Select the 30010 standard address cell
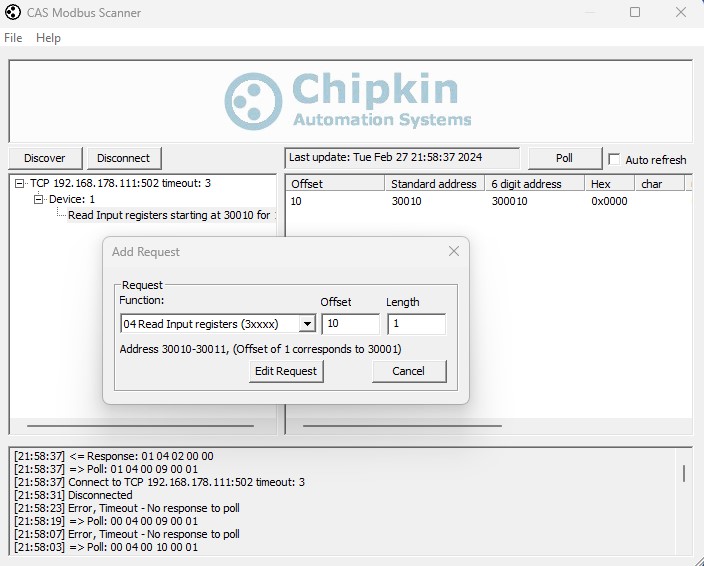The image size is (704, 566). (x=406, y=201)
